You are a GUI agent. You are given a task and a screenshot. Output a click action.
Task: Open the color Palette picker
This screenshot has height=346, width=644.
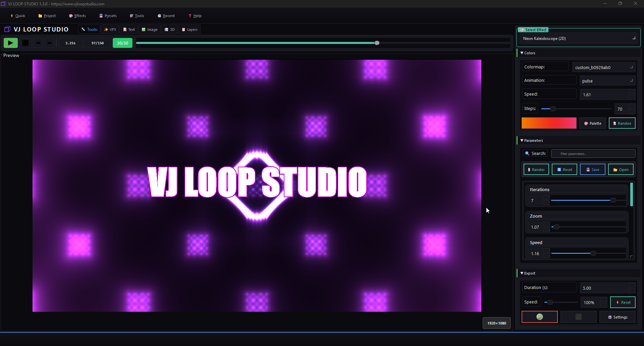pos(592,123)
